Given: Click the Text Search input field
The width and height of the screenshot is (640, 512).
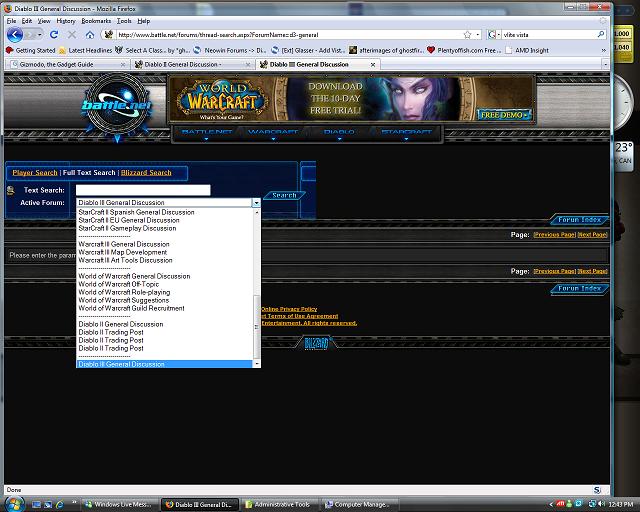Looking at the screenshot, I should click(142, 190).
